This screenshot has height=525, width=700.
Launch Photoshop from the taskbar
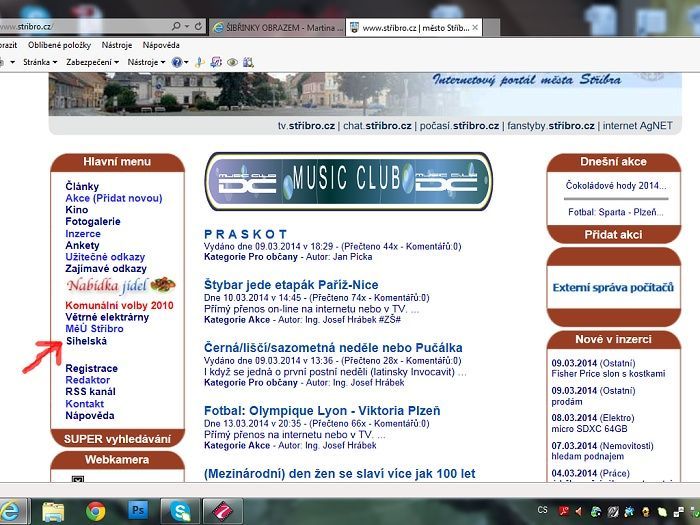(x=139, y=510)
